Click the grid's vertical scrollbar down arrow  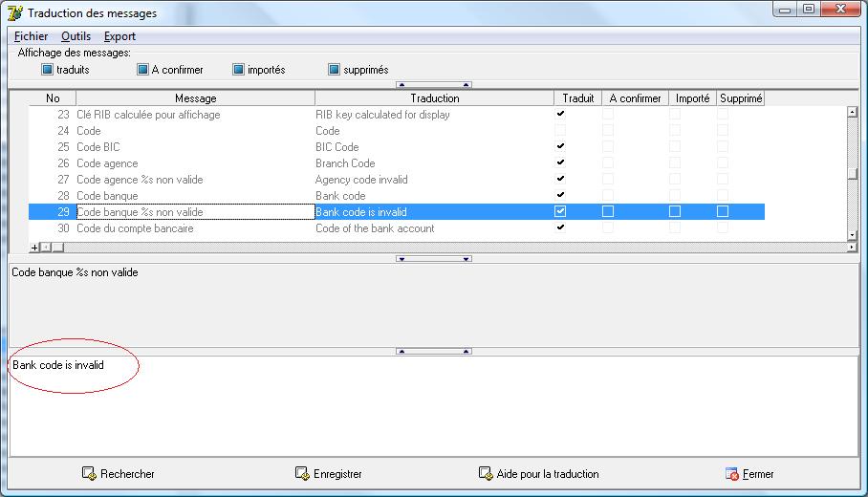[x=853, y=235]
